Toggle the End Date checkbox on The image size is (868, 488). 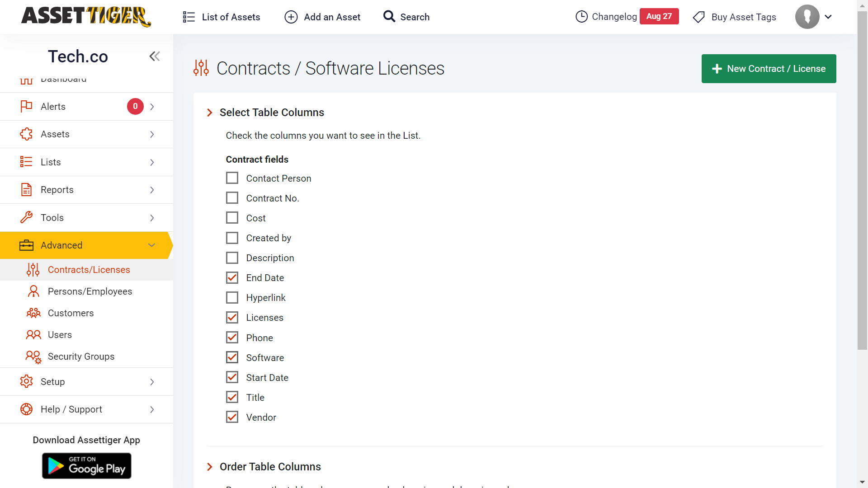pyautogui.click(x=232, y=277)
